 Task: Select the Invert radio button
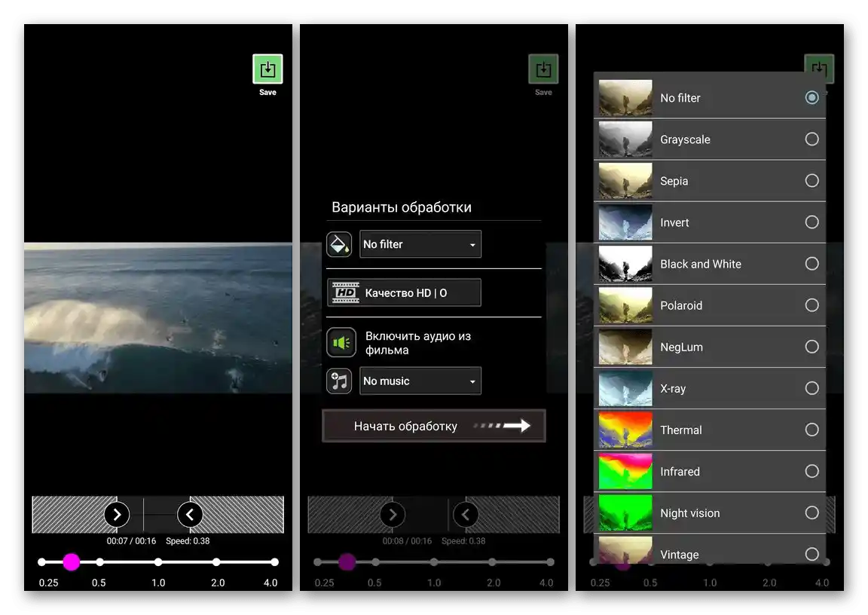pos(811,222)
